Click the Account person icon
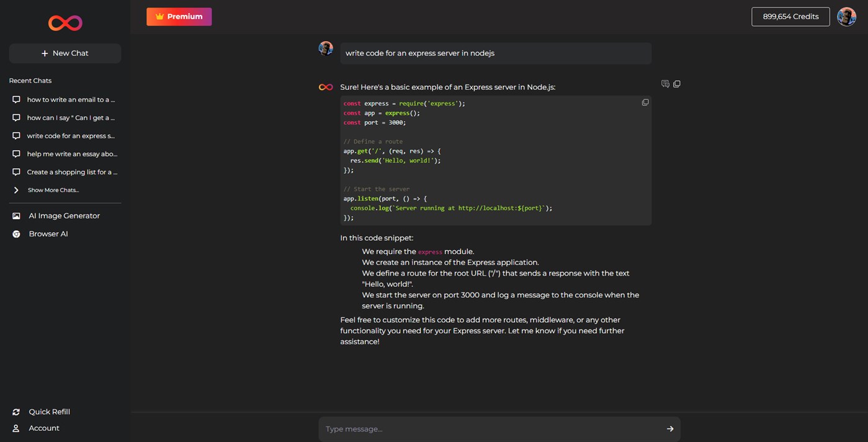Viewport: 868px width, 442px height. pyautogui.click(x=16, y=428)
